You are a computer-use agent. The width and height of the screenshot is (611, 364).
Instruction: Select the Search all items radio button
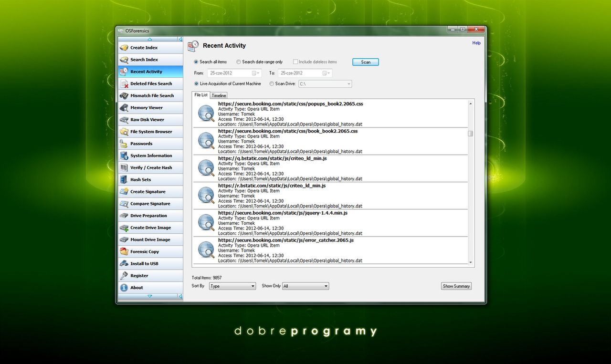(x=196, y=62)
